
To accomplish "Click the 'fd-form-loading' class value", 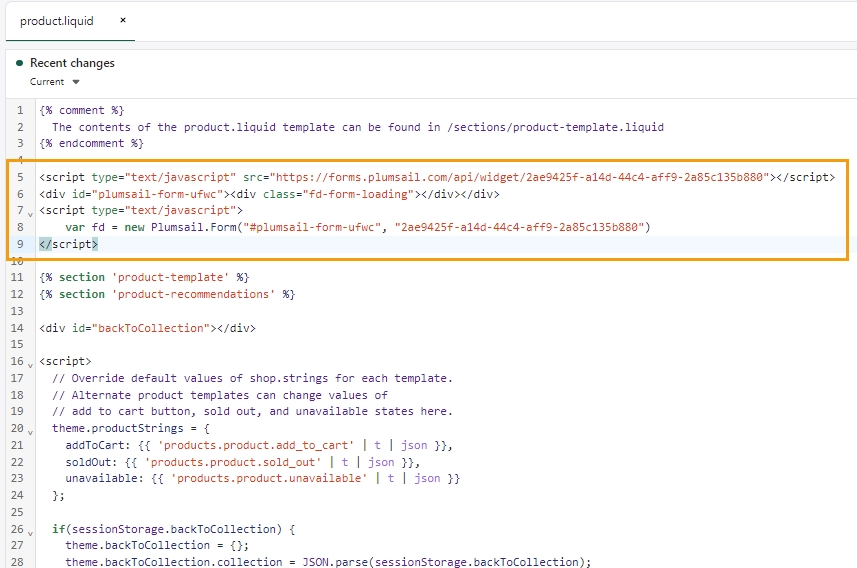I will 359,194.
